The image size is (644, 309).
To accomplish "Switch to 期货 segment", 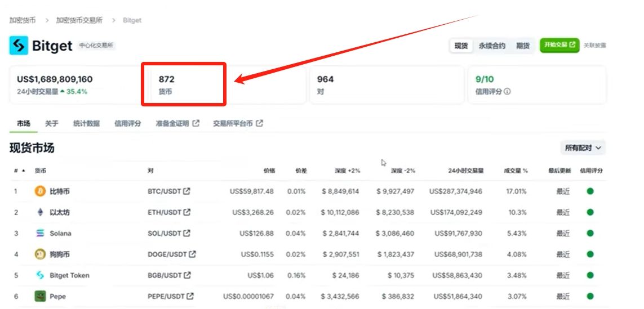I will [523, 46].
